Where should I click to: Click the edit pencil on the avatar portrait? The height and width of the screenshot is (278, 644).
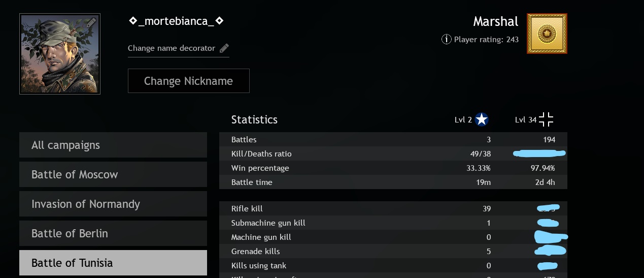point(91,22)
